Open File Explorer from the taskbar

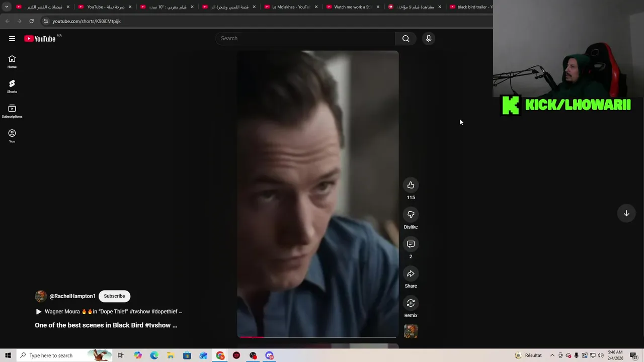[171, 355]
